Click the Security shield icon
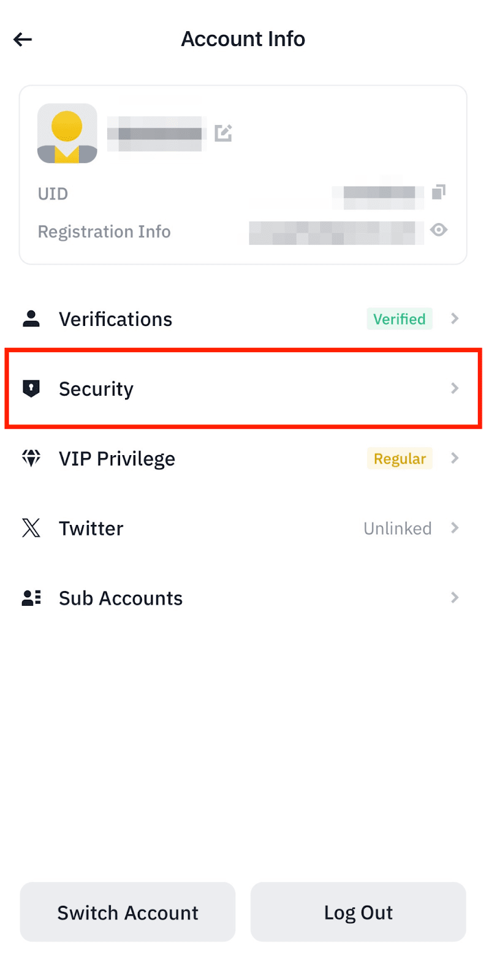Viewport: 486px width, 980px height. click(x=31, y=388)
